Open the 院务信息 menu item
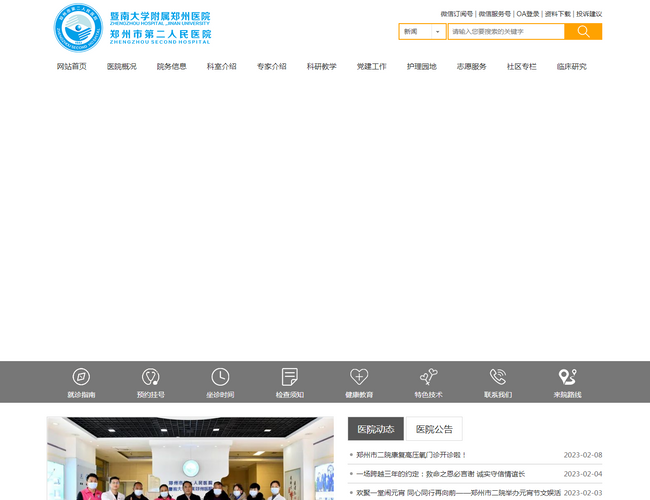 pyautogui.click(x=172, y=66)
